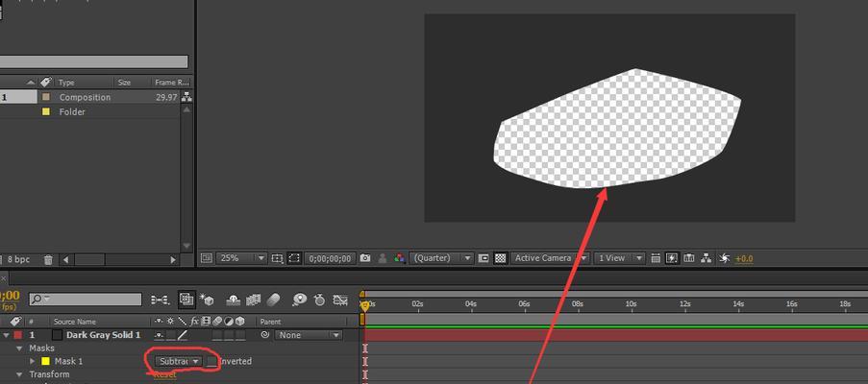
Task: Delete selected project item with trash icon
Action: [48, 259]
